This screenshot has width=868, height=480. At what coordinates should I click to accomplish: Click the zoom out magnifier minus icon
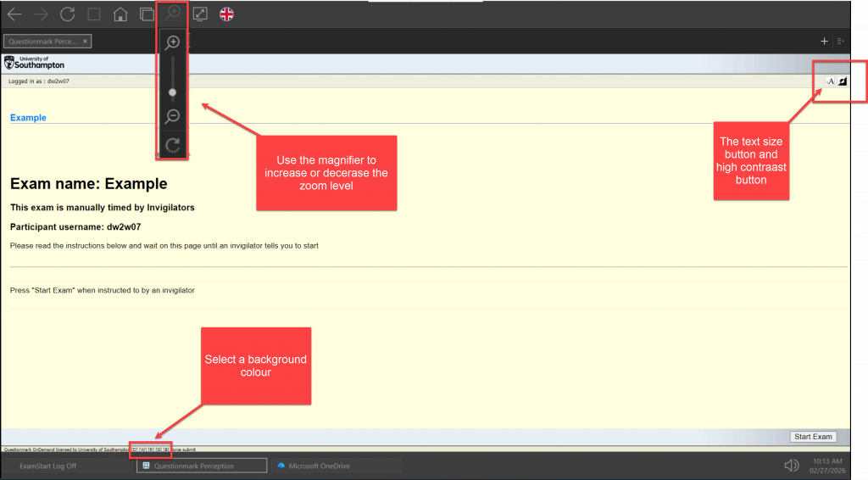[x=173, y=116]
